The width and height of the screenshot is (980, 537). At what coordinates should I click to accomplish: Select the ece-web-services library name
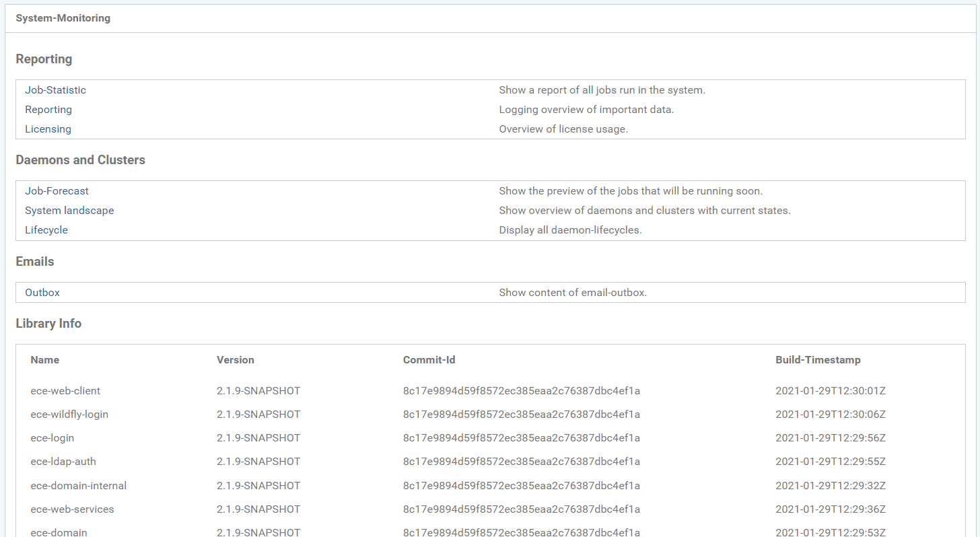72,509
